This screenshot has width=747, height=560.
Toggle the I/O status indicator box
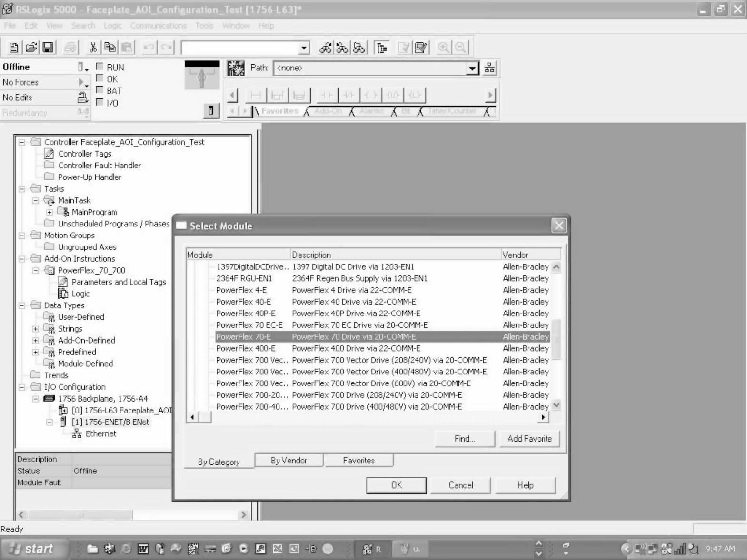(100, 102)
